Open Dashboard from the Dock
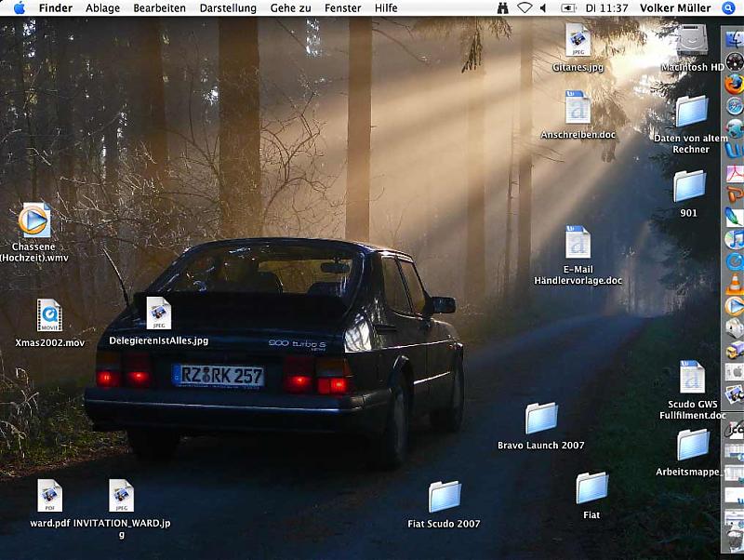The image size is (744, 560). tap(735, 62)
